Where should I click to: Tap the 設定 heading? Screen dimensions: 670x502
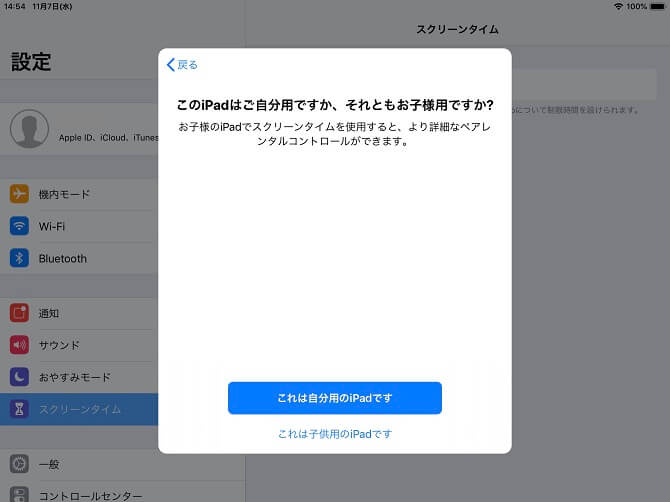(31, 62)
